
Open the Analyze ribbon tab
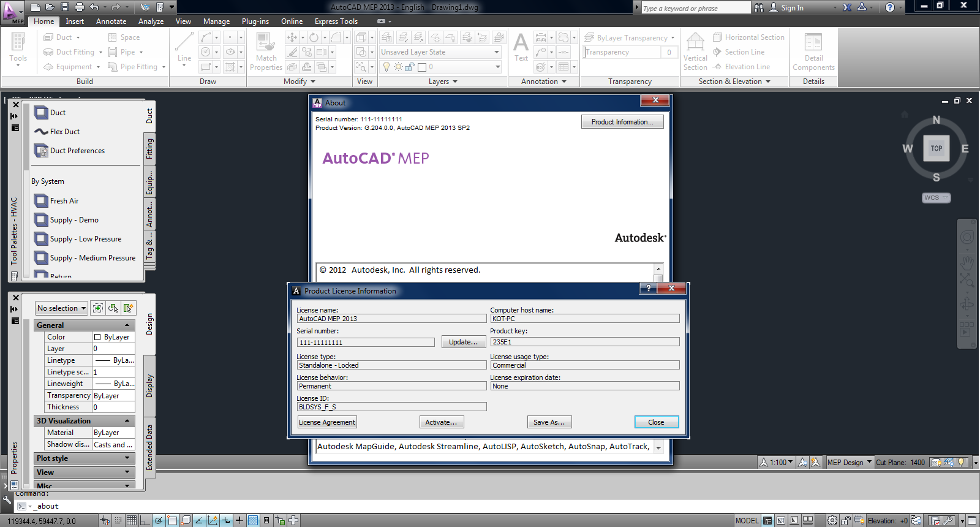click(151, 21)
